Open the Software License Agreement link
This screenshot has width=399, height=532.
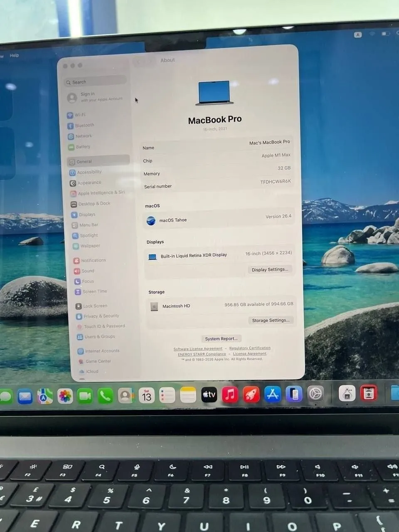(x=198, y=349)
